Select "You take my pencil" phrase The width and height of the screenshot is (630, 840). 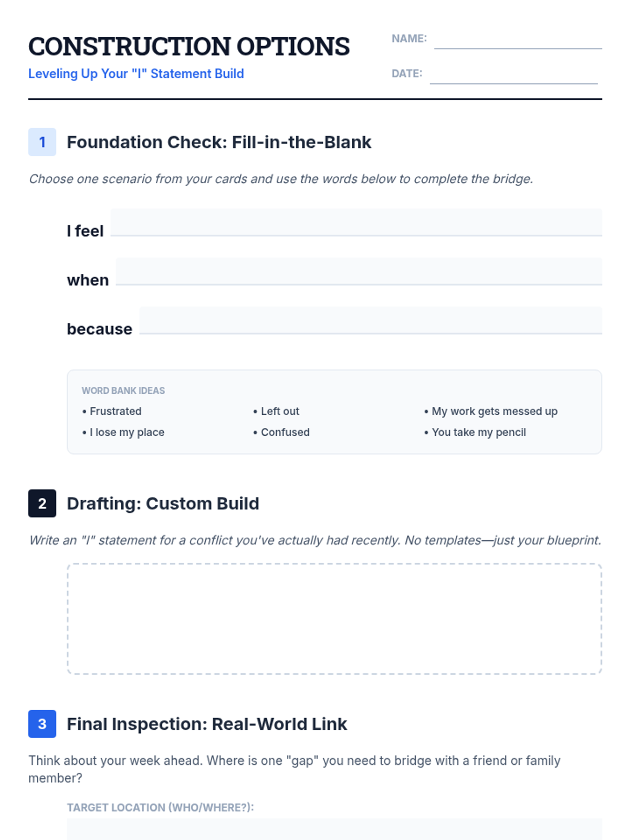[478, 432]
